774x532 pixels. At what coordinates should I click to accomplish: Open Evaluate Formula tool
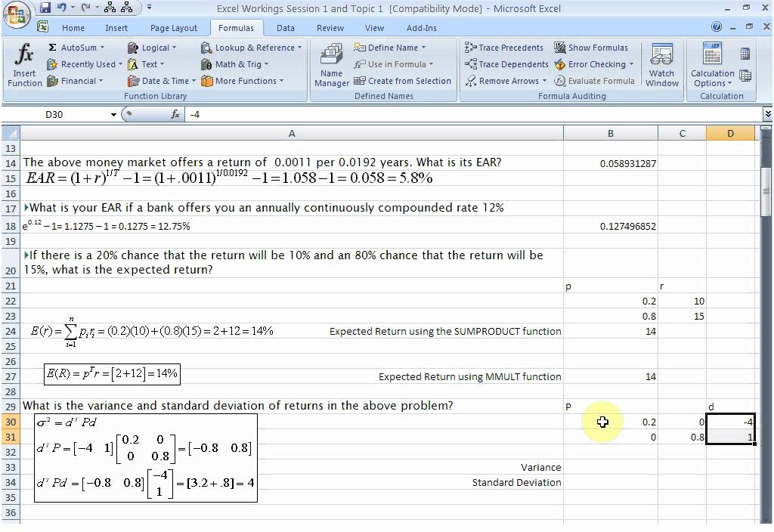(x=594, y=81)
